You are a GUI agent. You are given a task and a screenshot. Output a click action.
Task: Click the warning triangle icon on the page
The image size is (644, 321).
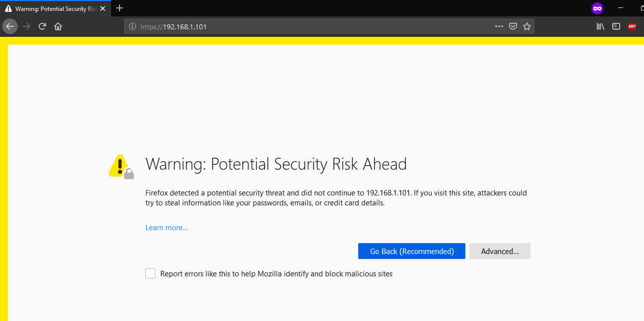click(x=119, y=165)
